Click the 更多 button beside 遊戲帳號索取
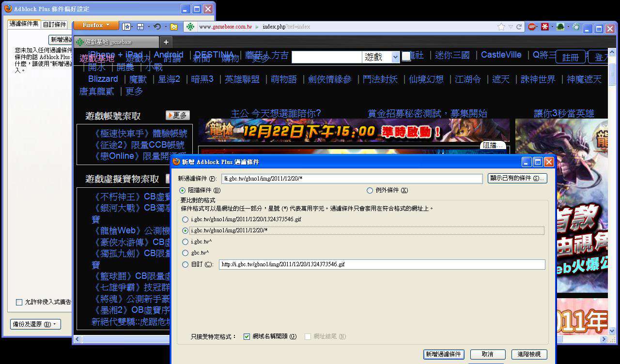 [x=178, y=115]
